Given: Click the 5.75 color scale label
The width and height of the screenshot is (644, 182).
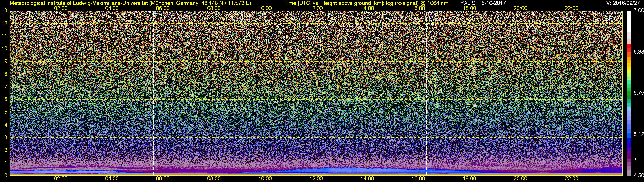Looking at the screenshot, I should point(638,93).
